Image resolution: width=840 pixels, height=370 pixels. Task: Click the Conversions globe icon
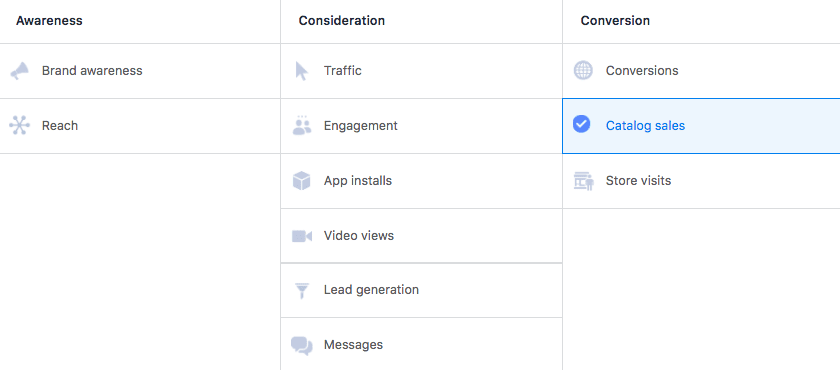tap(583, 71)
